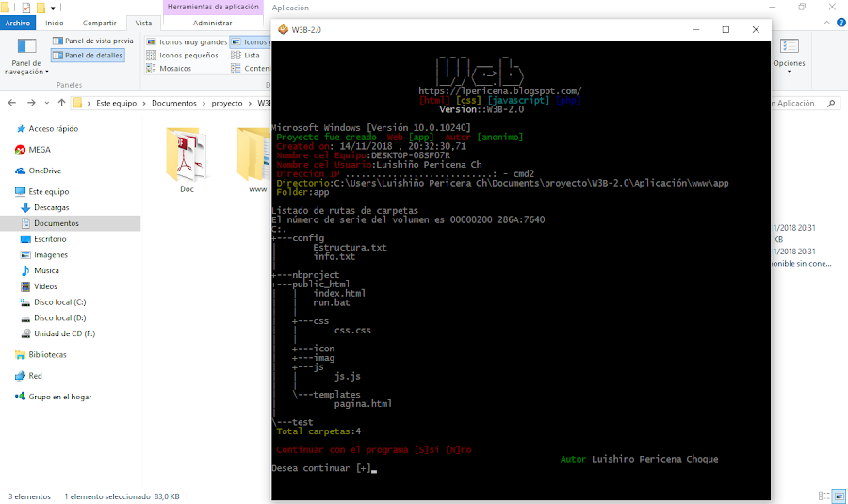Switch to the Compartir tab
The image size is (848, 504).
coord(100,24)
